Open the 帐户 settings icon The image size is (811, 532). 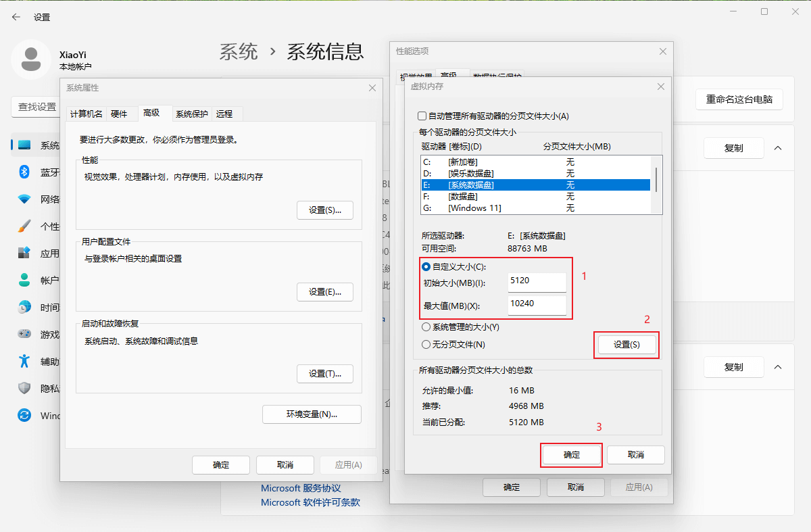[x=24, y=280]
